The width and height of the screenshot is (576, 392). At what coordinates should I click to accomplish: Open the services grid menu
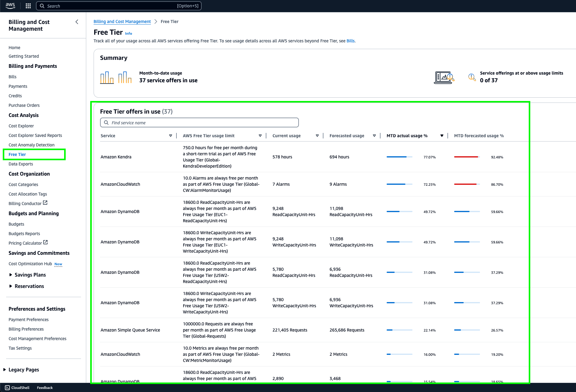pos(28,6)
